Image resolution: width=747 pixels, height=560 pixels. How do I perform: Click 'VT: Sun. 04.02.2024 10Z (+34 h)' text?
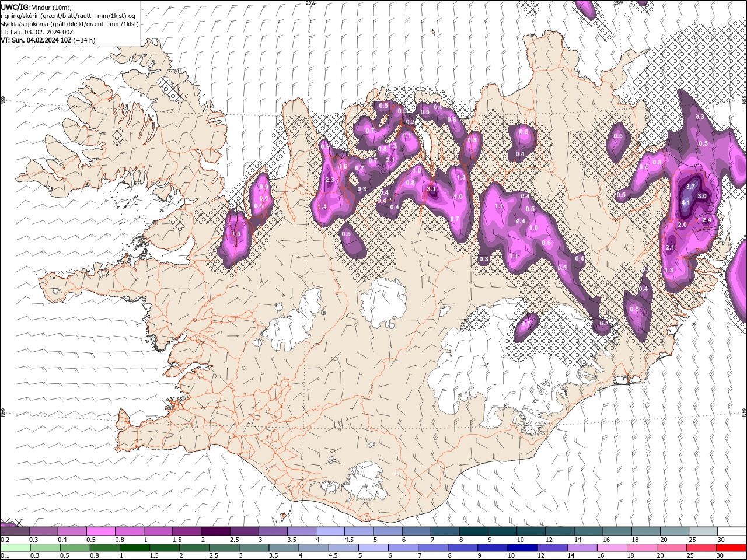(48, 40)
